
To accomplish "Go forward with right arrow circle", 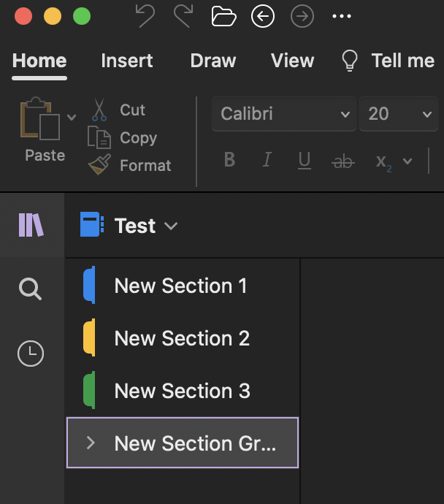I will 302,16.
